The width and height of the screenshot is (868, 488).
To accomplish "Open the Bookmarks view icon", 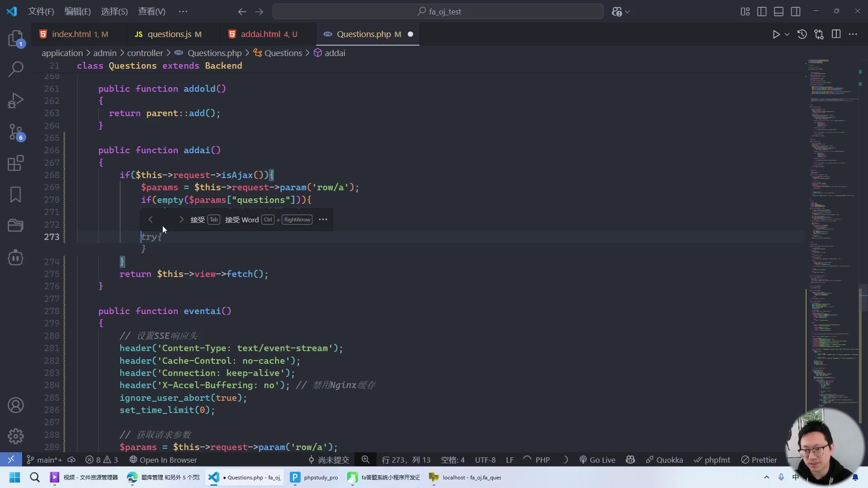I will coord(16,195).
